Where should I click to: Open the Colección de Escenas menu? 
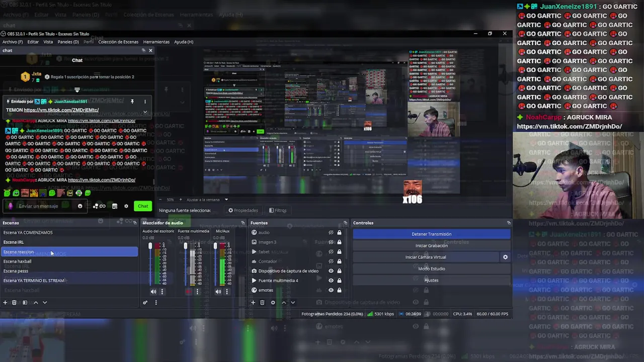pos(118,42)
